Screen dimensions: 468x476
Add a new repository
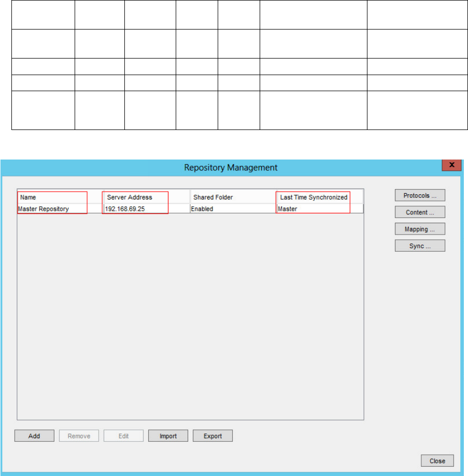(x=34, y=436)
